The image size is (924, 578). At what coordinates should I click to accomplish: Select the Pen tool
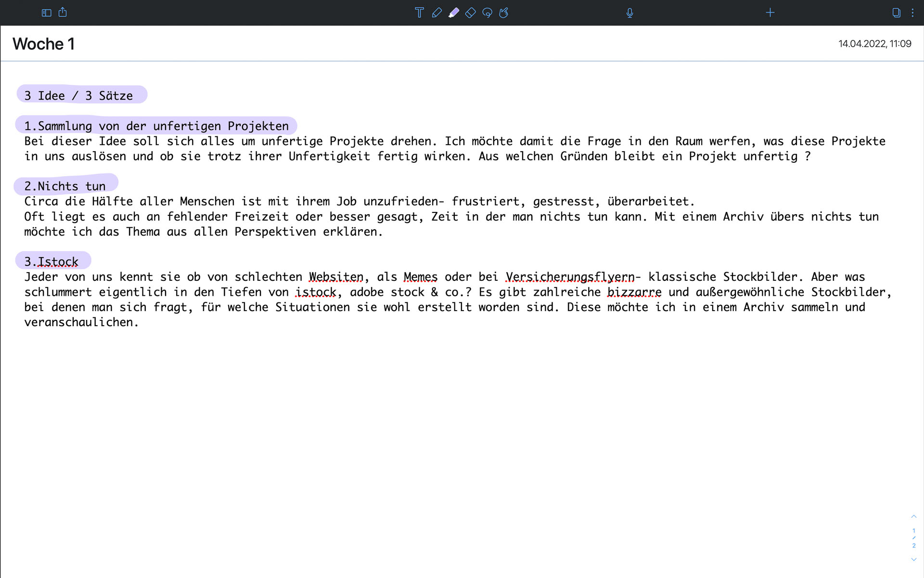436,13
